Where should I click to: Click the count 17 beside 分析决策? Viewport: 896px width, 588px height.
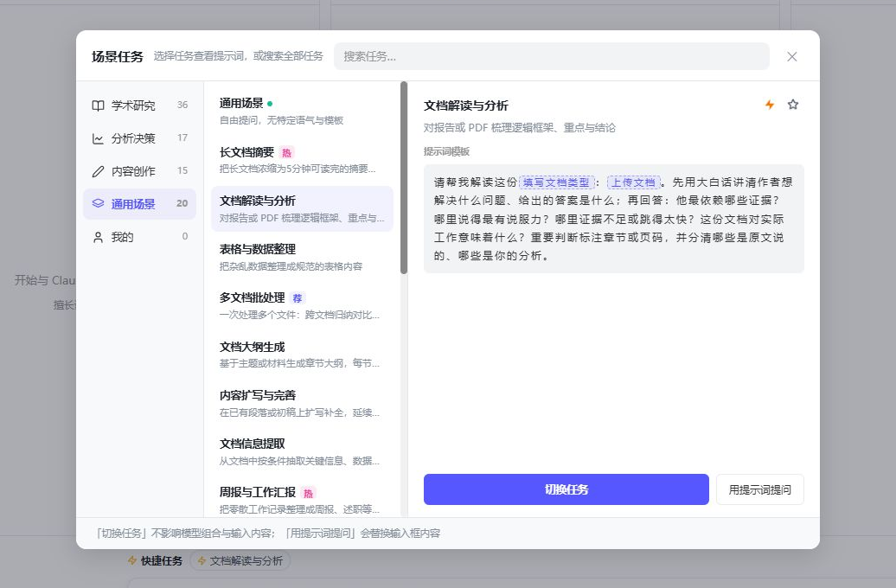(182, 137)
